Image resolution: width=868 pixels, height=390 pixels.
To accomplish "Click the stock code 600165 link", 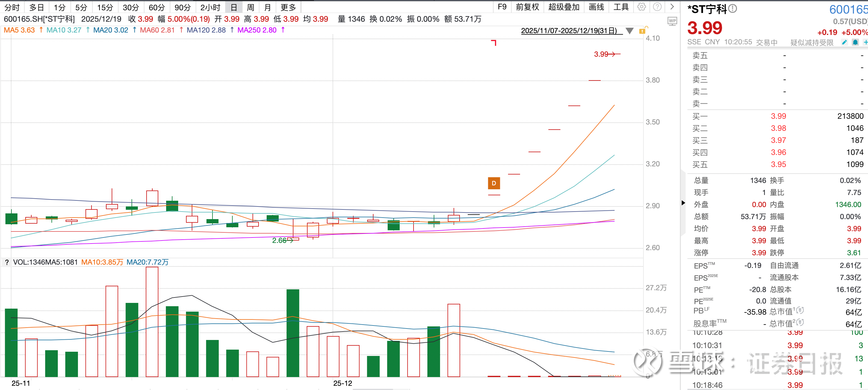I will [848, 9].
